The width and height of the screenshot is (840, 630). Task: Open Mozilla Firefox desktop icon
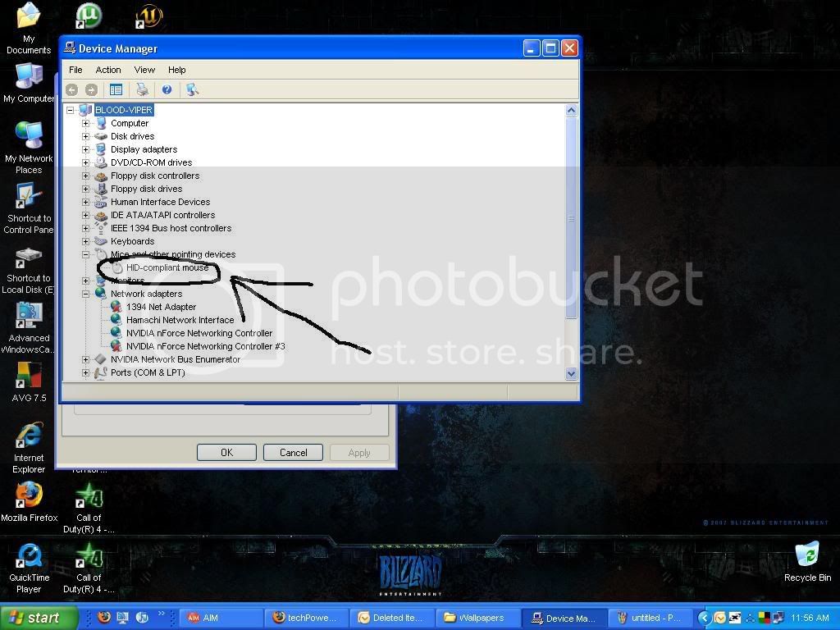[x=29, y=501]
